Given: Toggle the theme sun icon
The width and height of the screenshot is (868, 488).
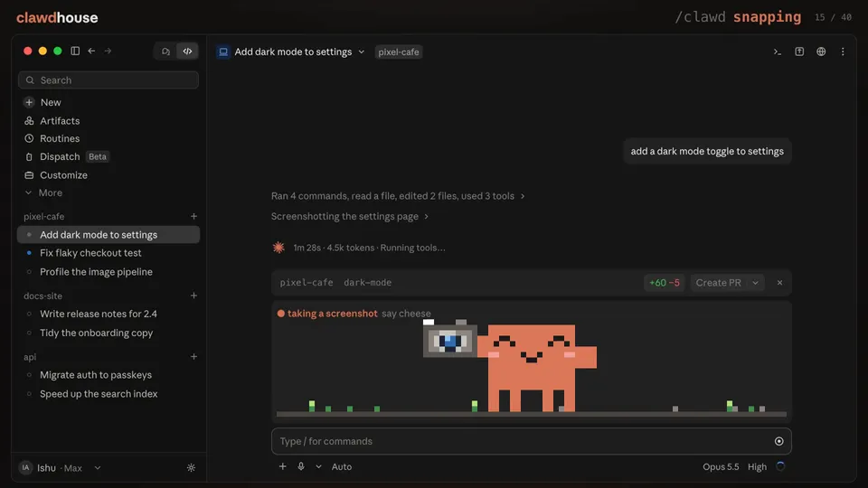Looking at the screenshot, I should pos(191,467).
